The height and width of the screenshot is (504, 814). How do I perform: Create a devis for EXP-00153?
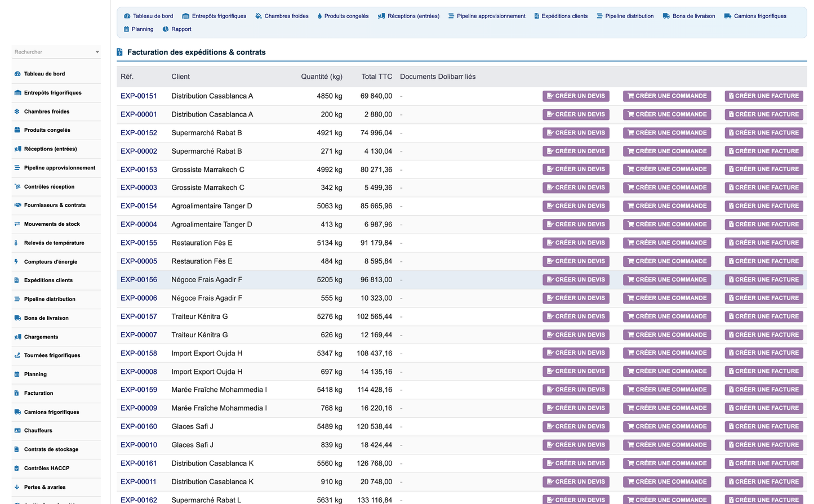[576, 170]
